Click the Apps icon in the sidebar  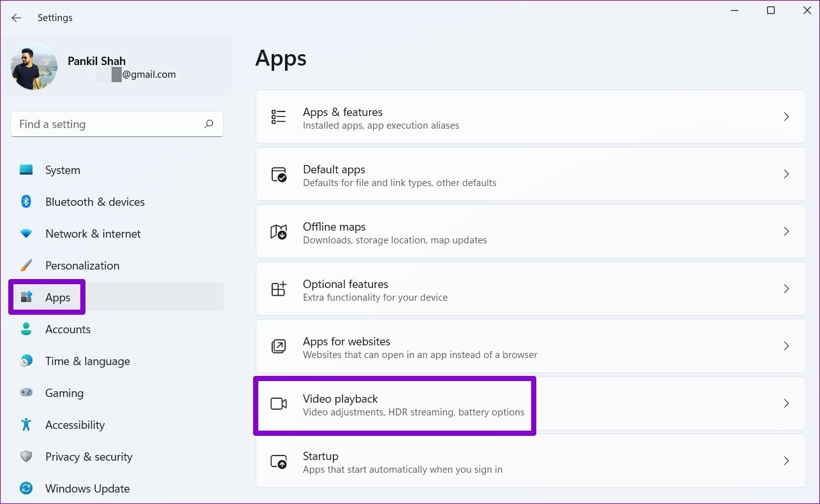26,298
